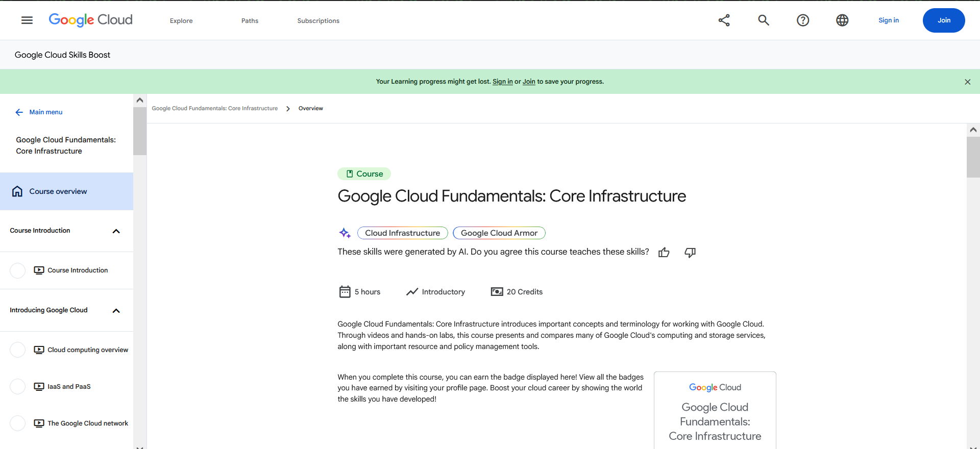Screen dimensions: 980x449
Task: Open Course Introduction video lesson
Action: [78, 270]
